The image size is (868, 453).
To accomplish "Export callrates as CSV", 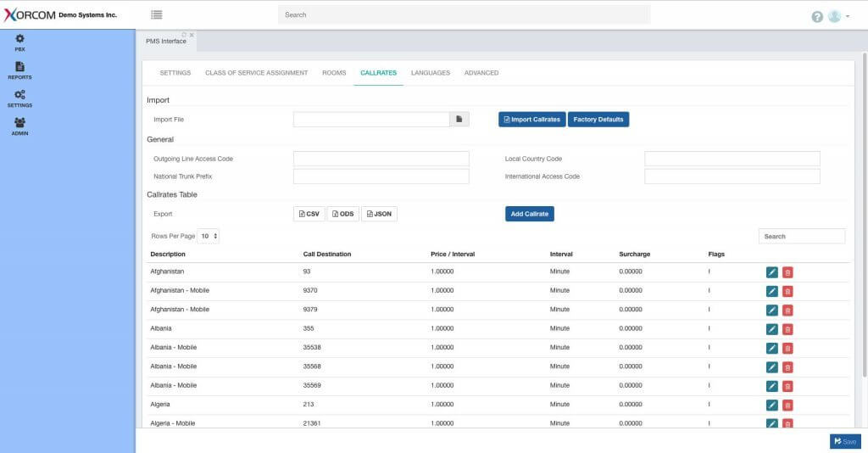I will (309, 214).
